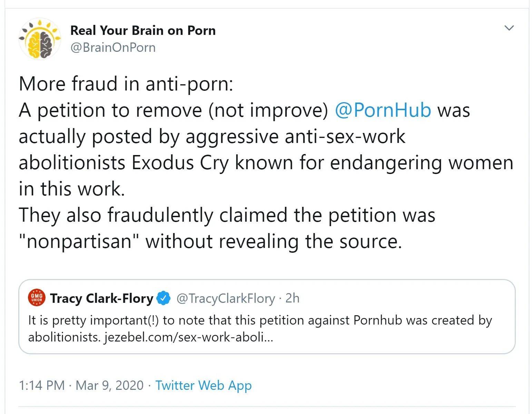Click the quoted tweet's 2h timestamp
The width and height of the screenshot is (532, 414).
point(292,298)
